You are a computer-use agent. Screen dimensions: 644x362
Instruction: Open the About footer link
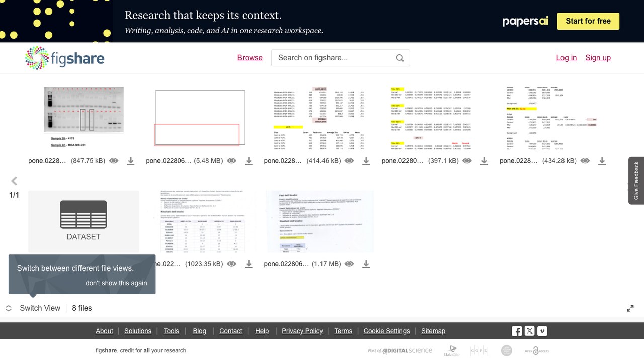tap(104, 331)
